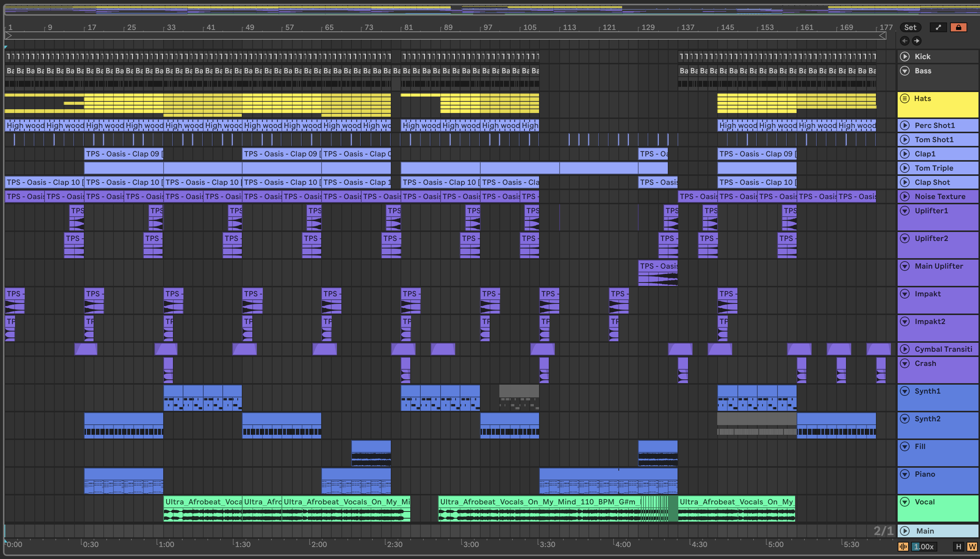
Task: Click the 1.00x zoom factor field
Action: coord(923,546)
